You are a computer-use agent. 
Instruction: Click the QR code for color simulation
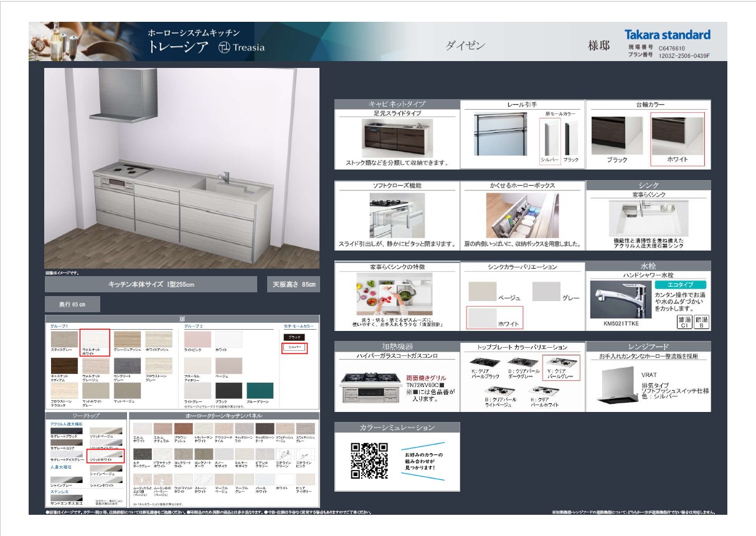pos(369,461)
